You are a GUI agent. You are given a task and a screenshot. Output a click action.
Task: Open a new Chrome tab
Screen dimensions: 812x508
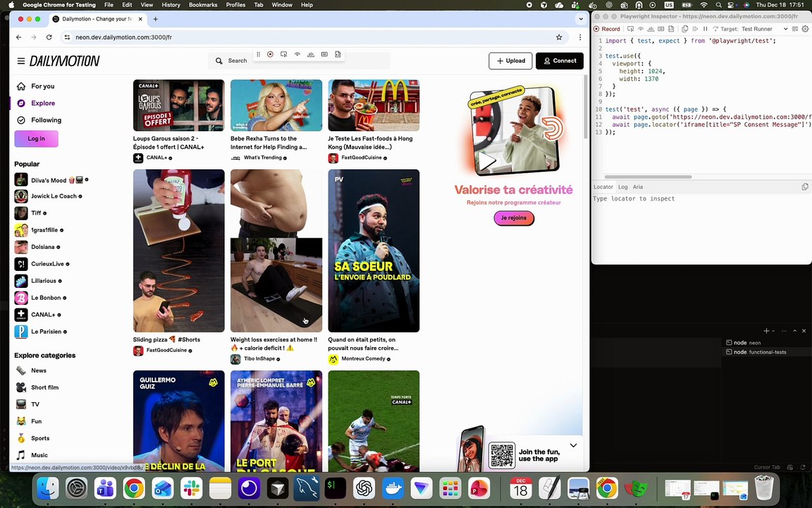point(155,18)
